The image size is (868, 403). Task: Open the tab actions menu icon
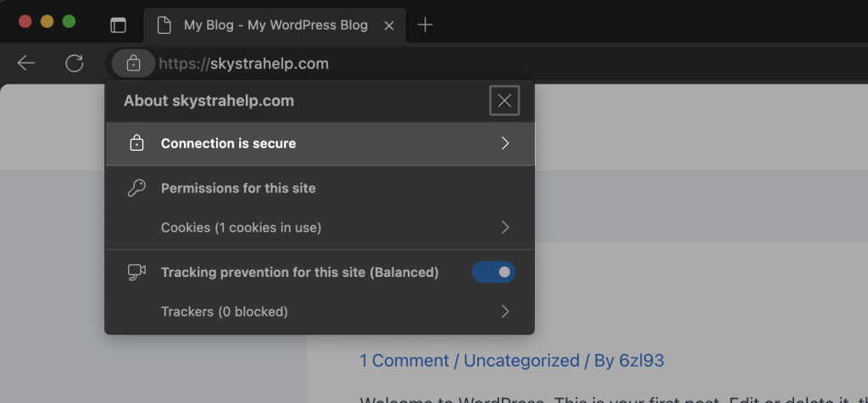pyautogui.click(x=118, y=25)
